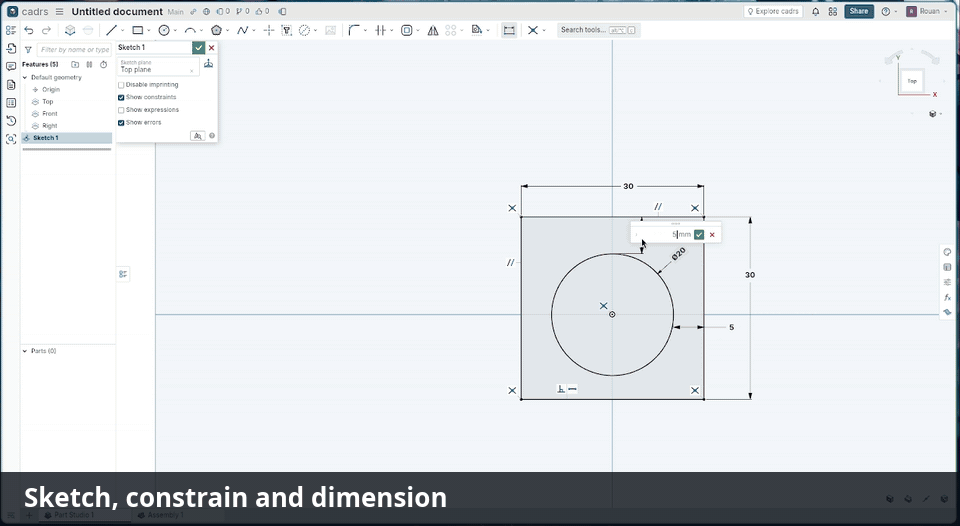This screenshot has width=960, height=526.
Task: Select the Spline sketch tool
Action: (x=242, y=30)
